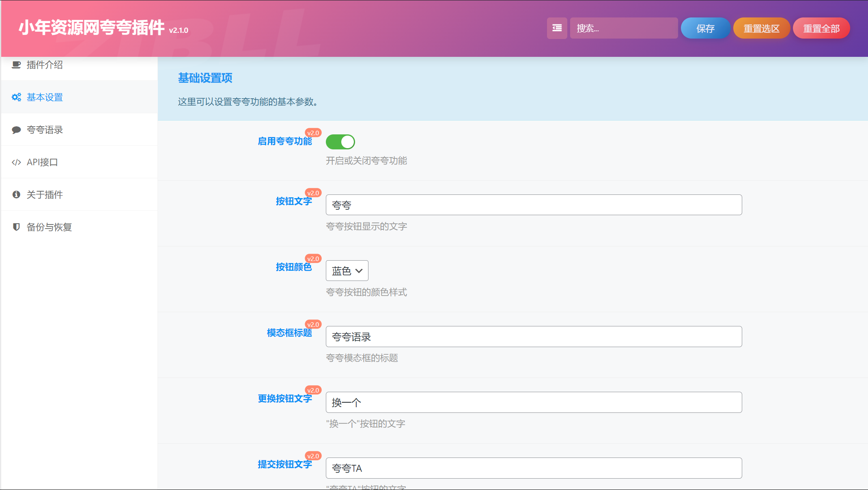This screenshot has width=868, height=490.
Task: Open 夸夸语录 via its speech bubble icon
Action: pos(16,130)
